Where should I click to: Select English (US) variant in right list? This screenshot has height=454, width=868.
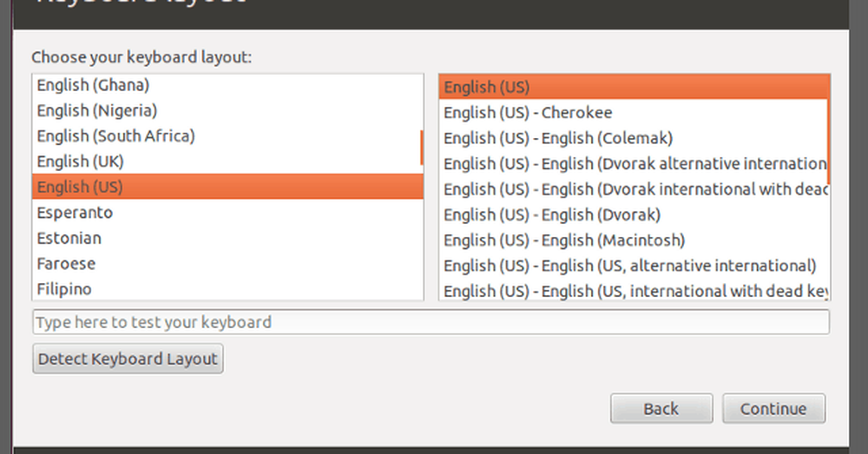[487, 87]
